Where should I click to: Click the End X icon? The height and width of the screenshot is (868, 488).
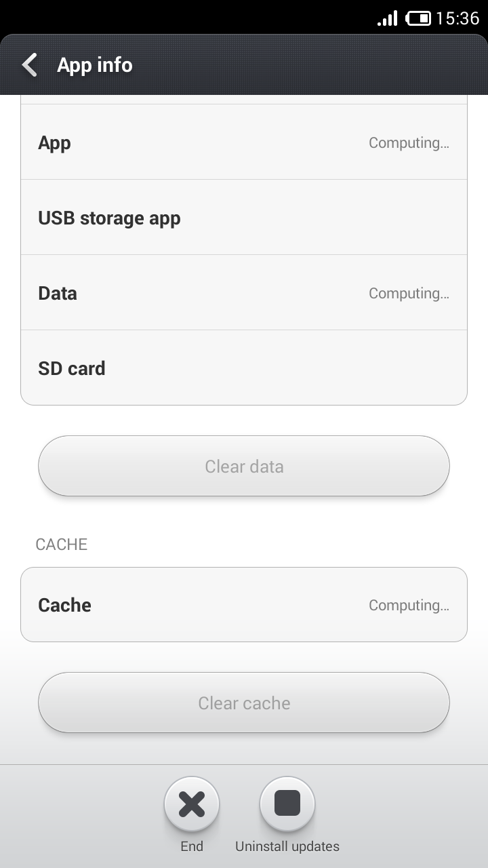[192, 804]
